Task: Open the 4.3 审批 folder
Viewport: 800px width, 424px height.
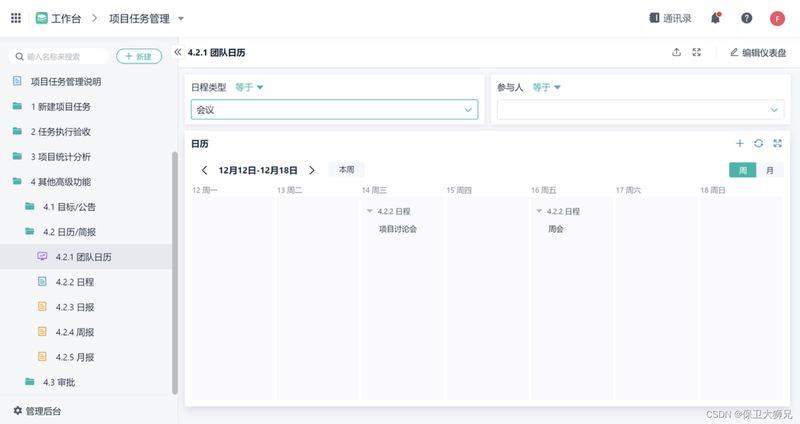Action: pyautogui.click(x=59, y=382)
